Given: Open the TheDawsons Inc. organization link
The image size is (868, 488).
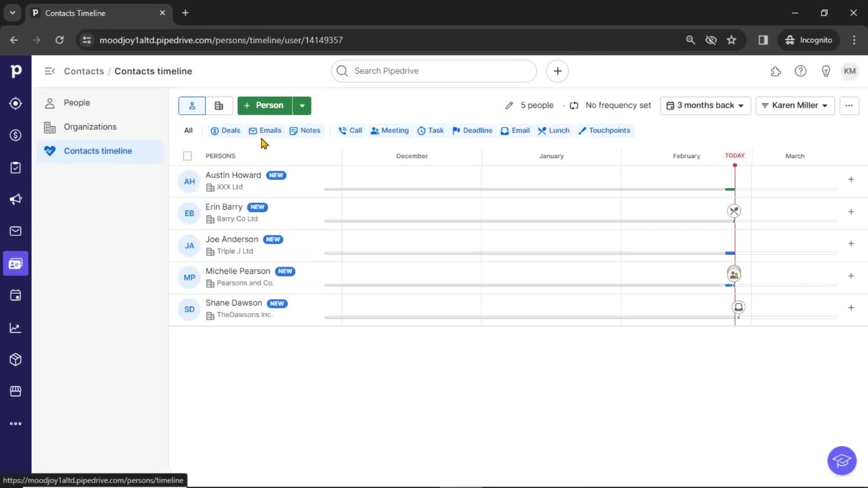Looking at the screenshot, I should click(245, 315).
